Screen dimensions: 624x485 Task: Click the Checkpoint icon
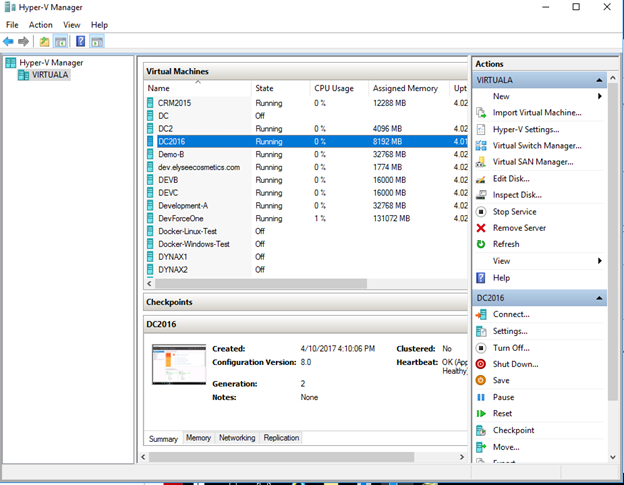point(481,430)
